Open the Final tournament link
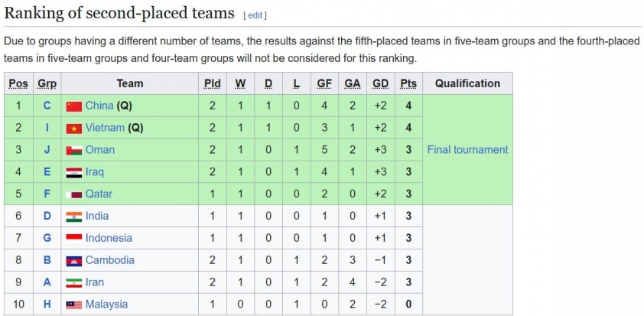The width and height of the screenshot is (644, 316). [467, 149]
